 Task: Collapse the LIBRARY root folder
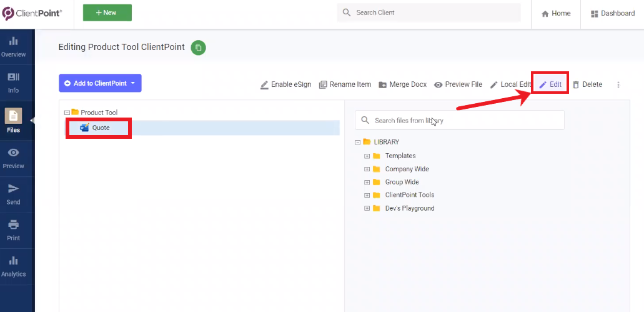357,142
